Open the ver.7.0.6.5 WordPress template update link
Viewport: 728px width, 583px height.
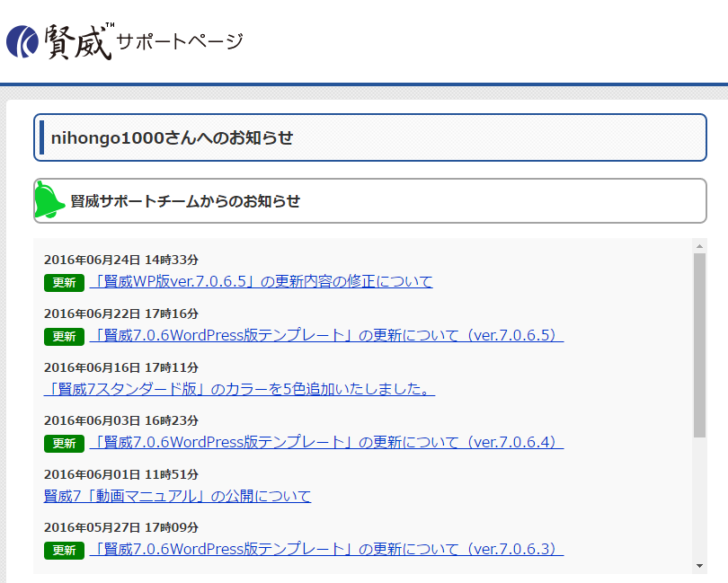pos(326,335)
